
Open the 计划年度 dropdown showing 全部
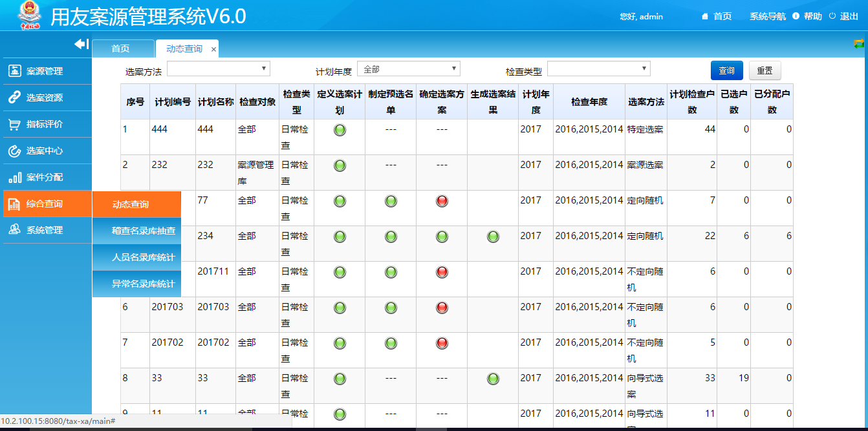[x=409, y=68]
